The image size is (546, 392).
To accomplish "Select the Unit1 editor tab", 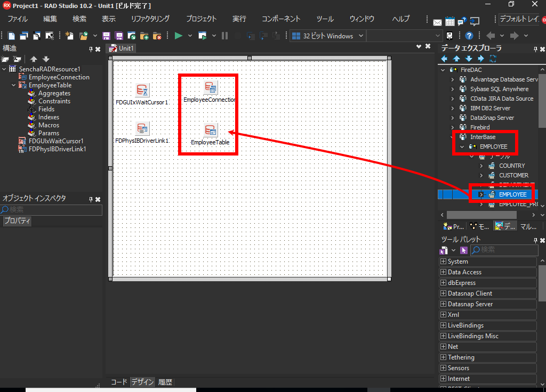I will click(122, 48).
